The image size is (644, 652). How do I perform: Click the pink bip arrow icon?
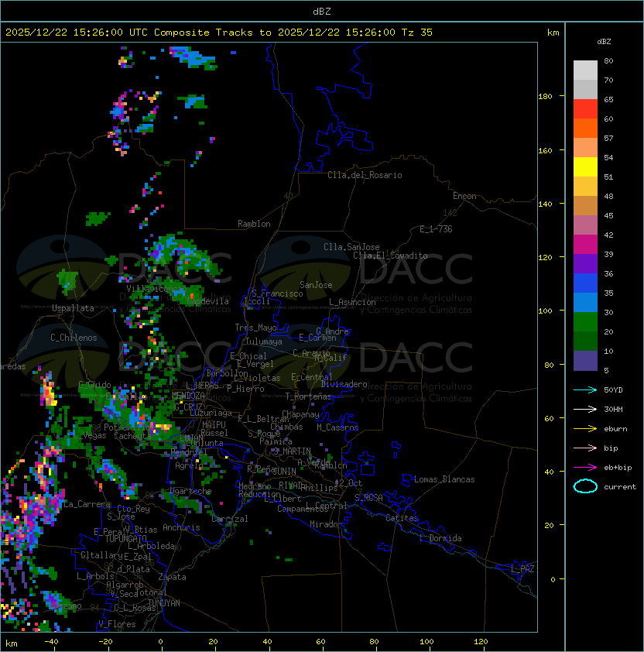585,448
